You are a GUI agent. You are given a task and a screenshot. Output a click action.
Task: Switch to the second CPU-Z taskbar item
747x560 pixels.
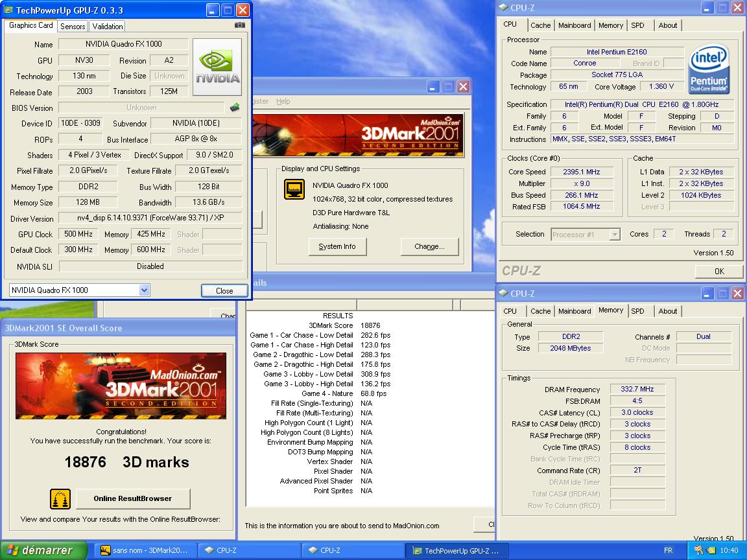[353, 550]
